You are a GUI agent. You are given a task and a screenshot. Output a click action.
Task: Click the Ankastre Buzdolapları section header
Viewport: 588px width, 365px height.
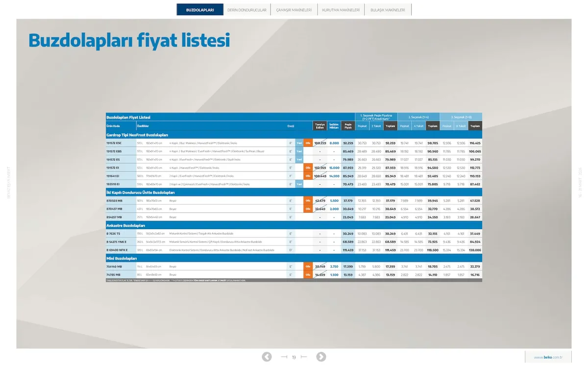(x=126, y=225)
